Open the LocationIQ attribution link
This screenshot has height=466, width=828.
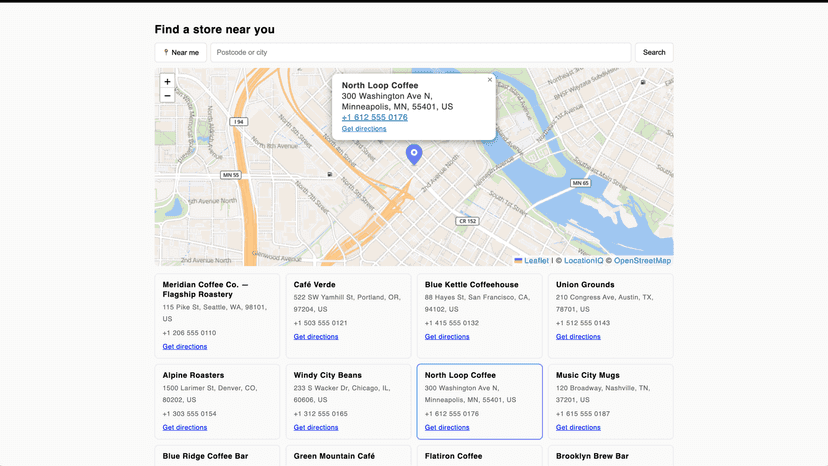pos(583,260)
